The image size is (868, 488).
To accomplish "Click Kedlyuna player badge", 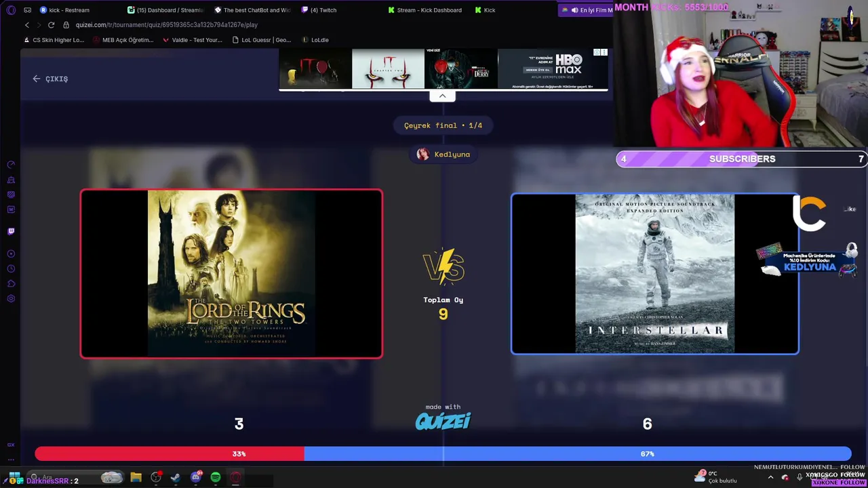I will (443, 155).
